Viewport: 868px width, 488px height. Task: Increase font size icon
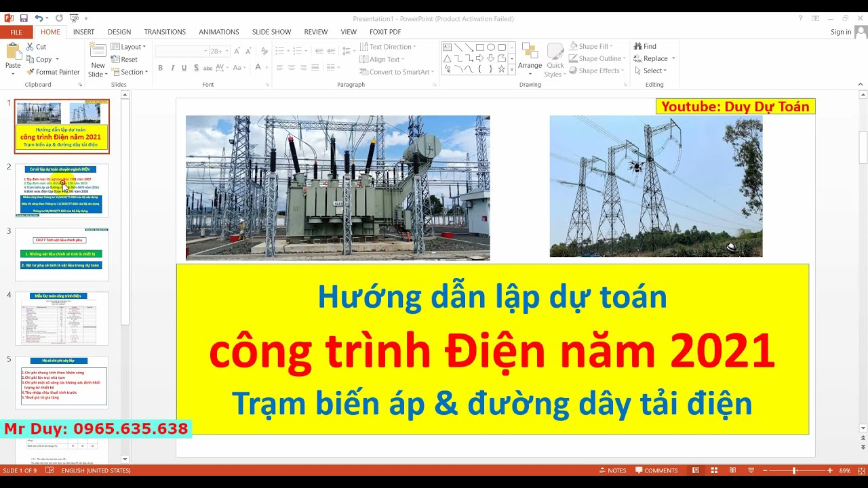click(237, 51)
